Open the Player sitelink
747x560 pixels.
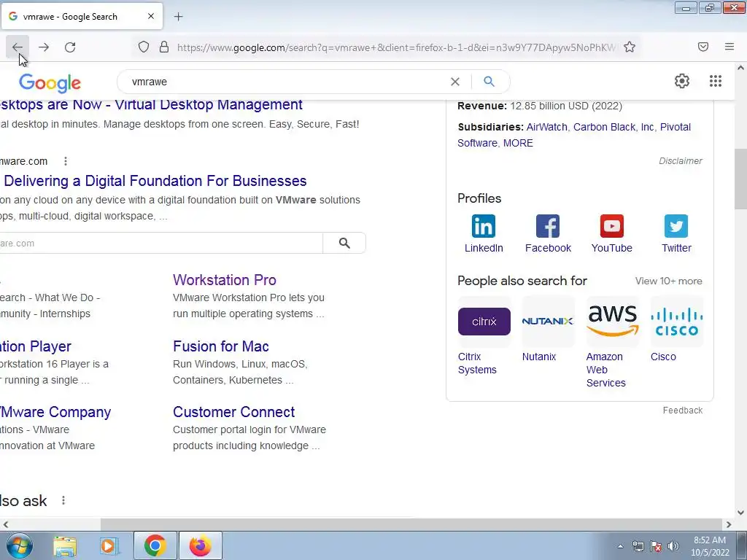(x=36, y=346)
